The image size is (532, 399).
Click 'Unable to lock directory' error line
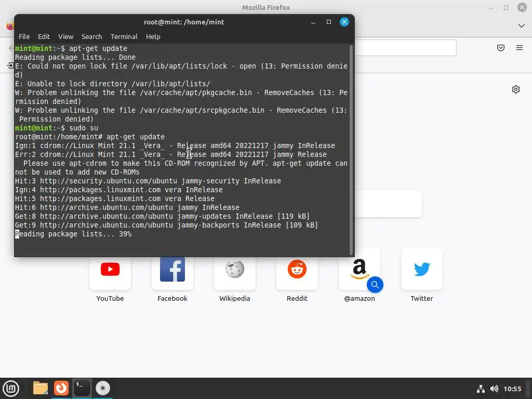point(113,84)
